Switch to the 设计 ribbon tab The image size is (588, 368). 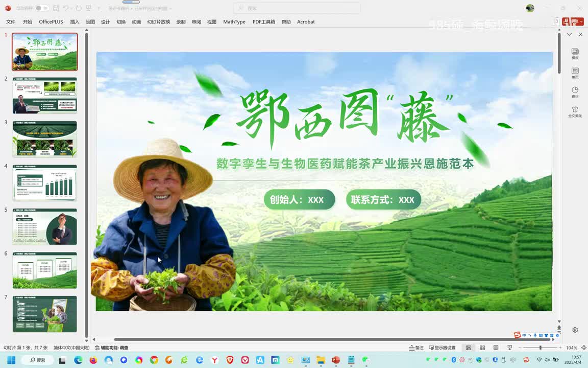pyautogui.click(x=105, y=22)
